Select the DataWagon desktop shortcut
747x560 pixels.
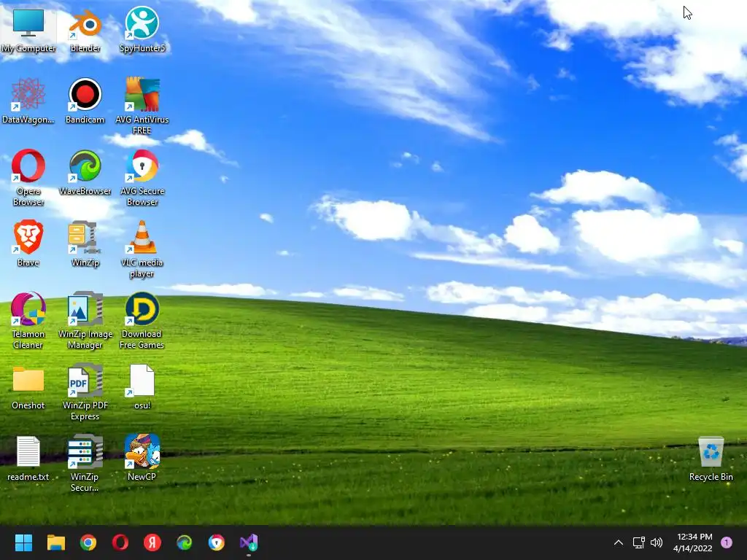point(28,101)
